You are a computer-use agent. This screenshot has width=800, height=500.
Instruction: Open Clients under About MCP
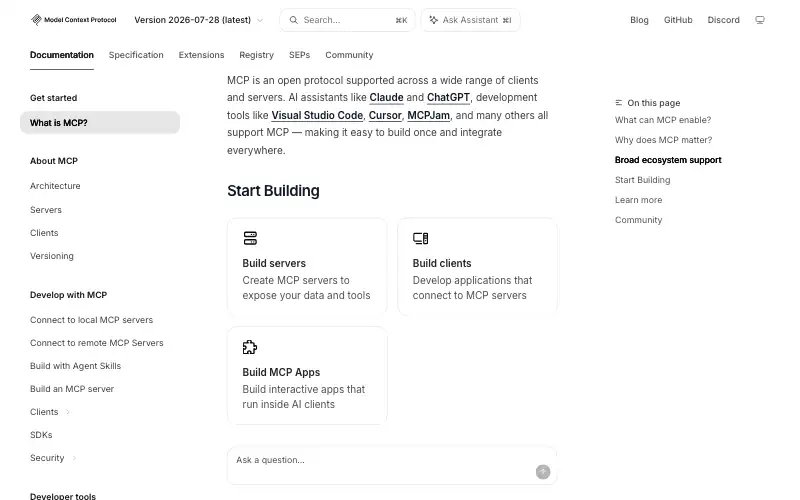coord(44,233)
